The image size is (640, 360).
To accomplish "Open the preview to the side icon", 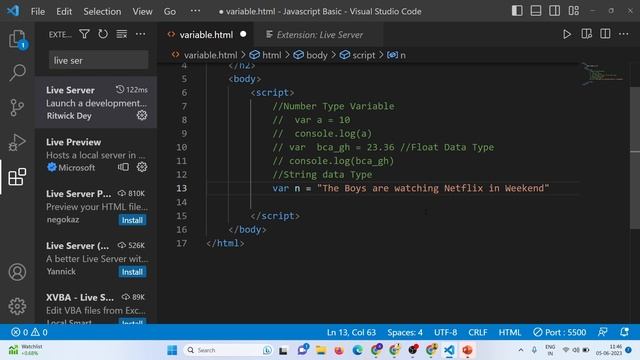I will (x=587, y=34).
